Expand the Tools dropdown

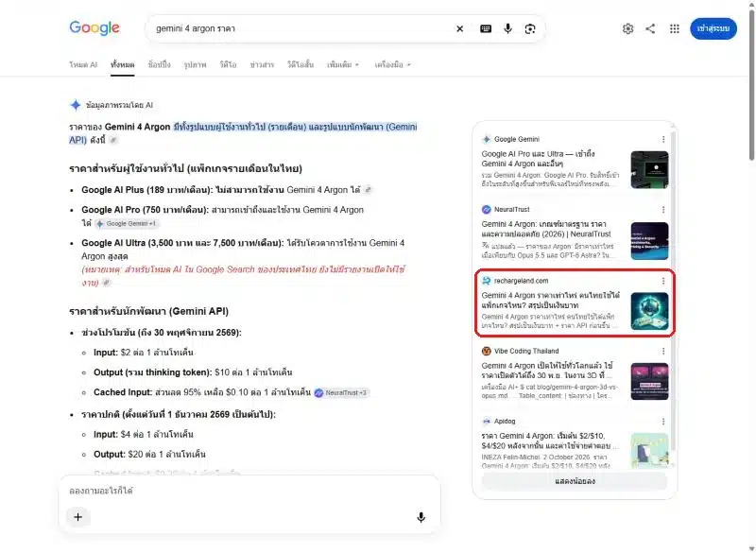click(x=392, y=64)
